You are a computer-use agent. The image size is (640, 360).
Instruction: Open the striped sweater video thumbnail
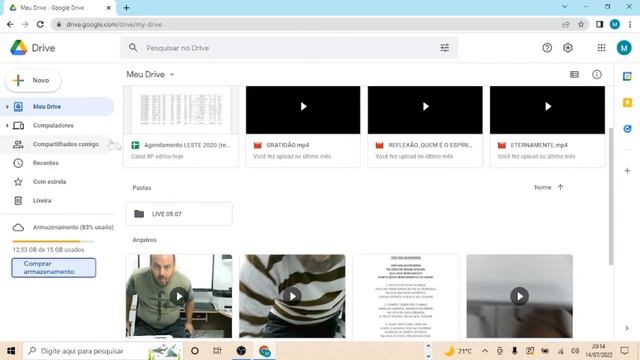click(292, 296)
